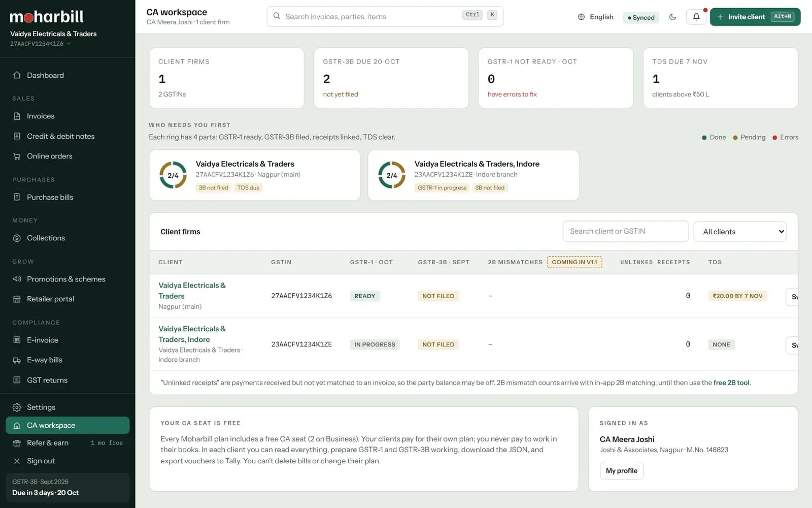Open notifications via the bell icon
The width and height of the screenshot is (812, 508).
click(696, 17)
